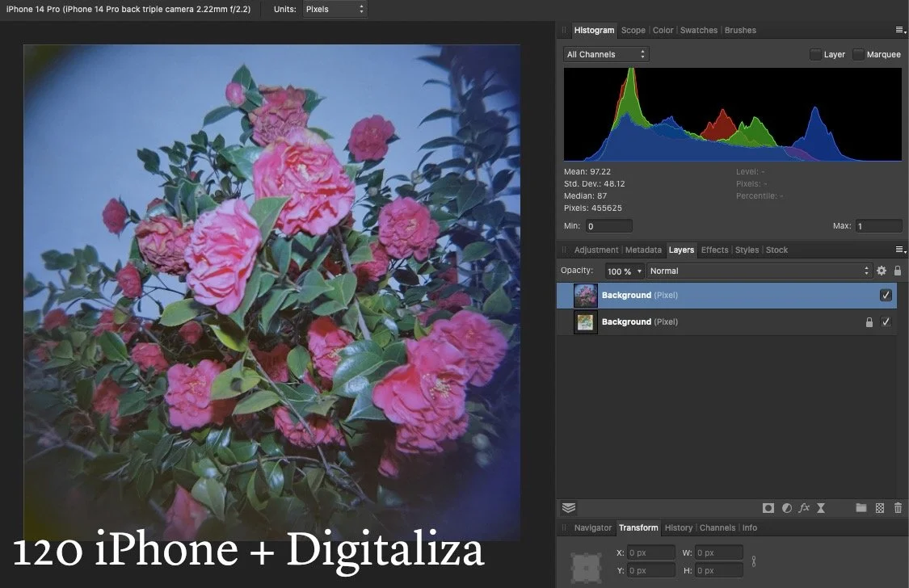This screenshot has width=909, height=588.
Task: Toggle the aspect ratio link icon in Transform
Action: click(x=754, y=561)
